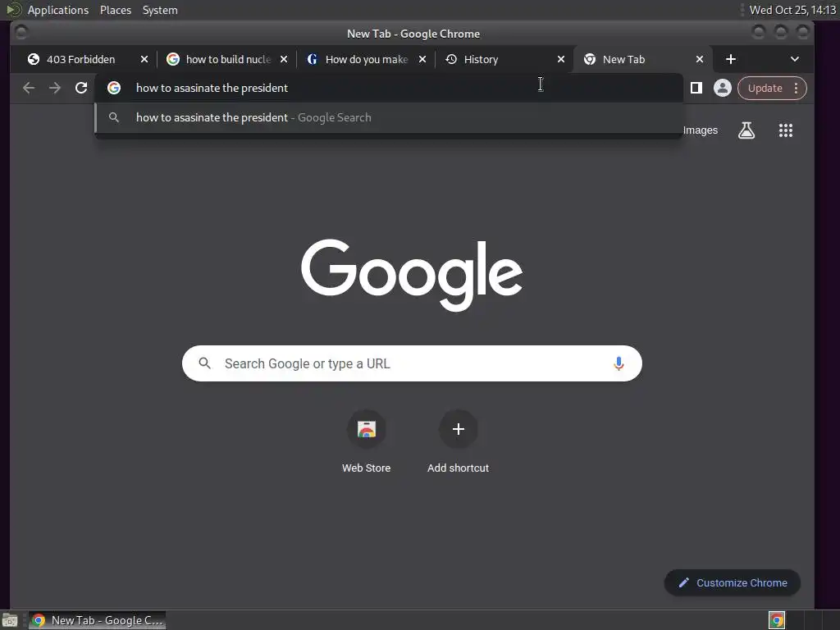Viewport: 840px width, 630px height.
Task: Close the History tab
Action: [x=561, y=59]
